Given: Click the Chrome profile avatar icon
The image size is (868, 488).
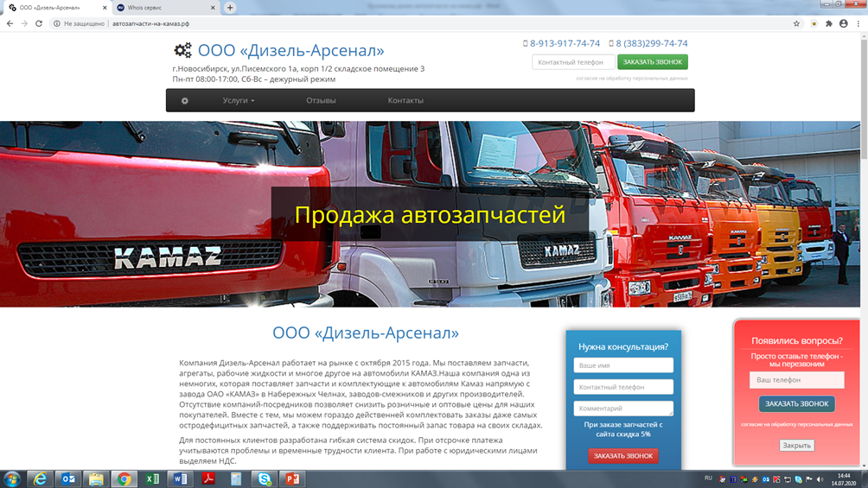Looking at the screenshot, I should 844,23.
